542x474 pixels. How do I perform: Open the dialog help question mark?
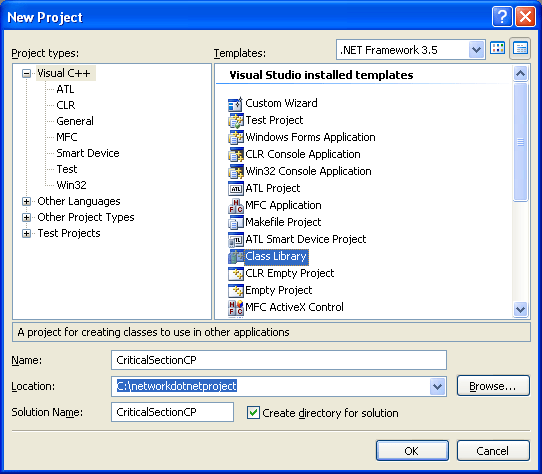coord(502,16)
